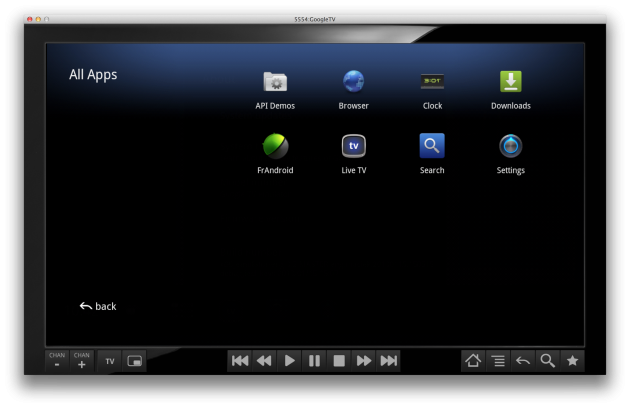Launch the Browser app

[x=354, y=90]
